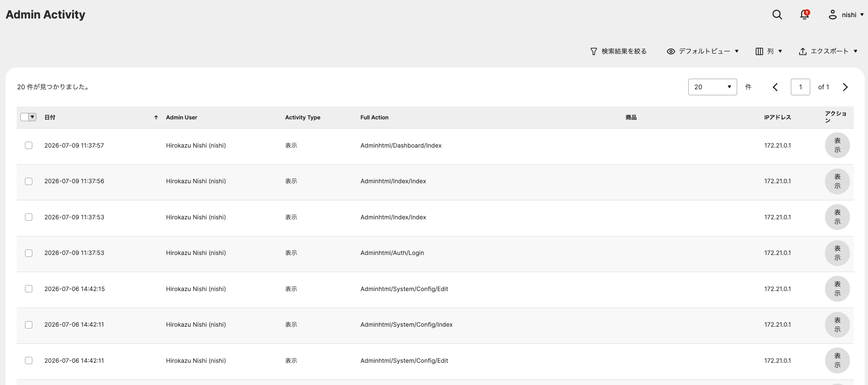Click the date 2026-07-09 11:37:56
Screen dimensions: 868x385
[x=74, y=181]
